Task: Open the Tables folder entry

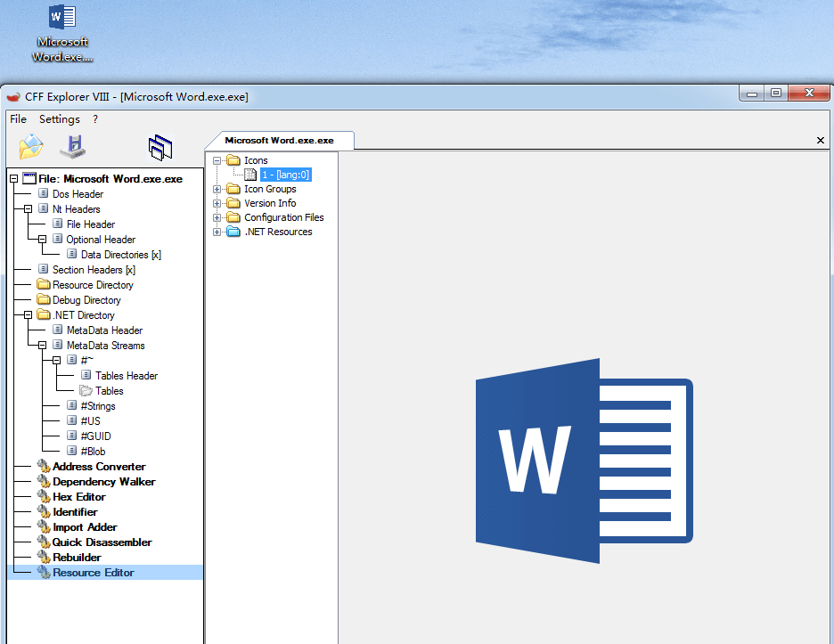Action: (109, 391)
